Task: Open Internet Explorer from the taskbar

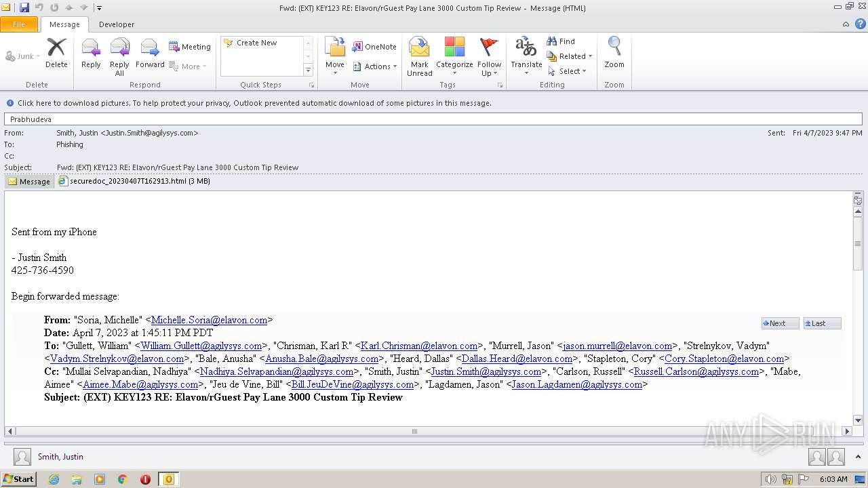Action: tap(54, 479)
